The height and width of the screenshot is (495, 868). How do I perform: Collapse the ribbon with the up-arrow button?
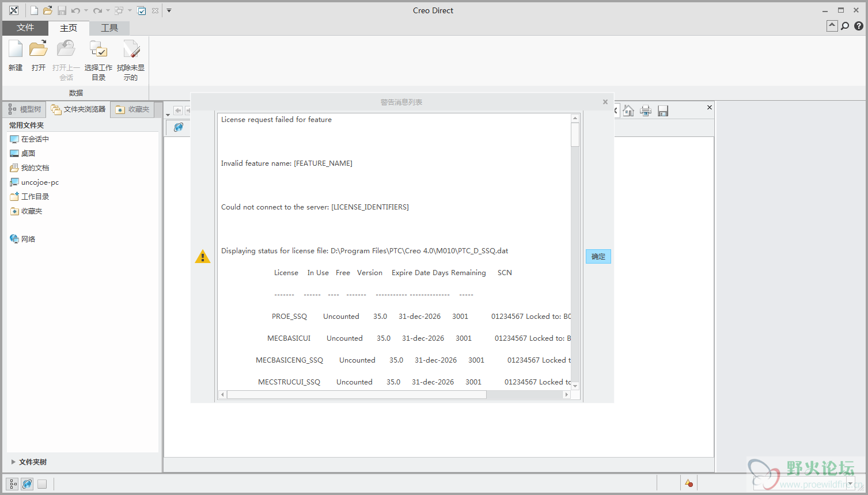(x=832, y=26)
